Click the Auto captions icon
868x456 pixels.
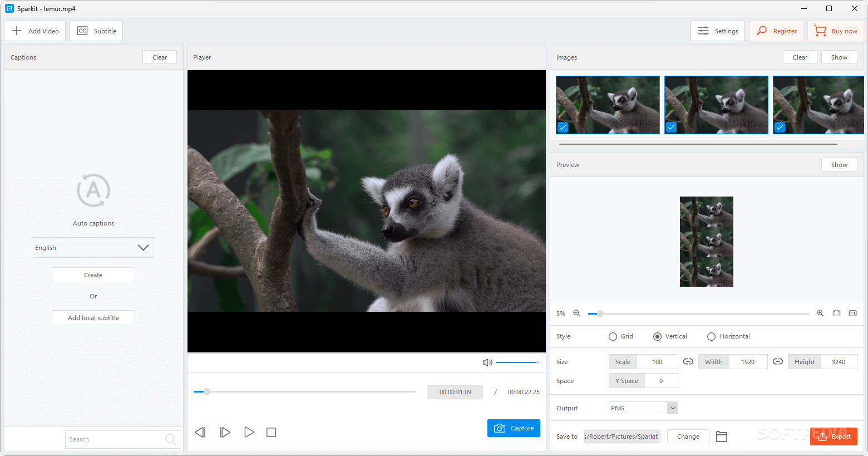pyautogui.click(x=93, y=190)
